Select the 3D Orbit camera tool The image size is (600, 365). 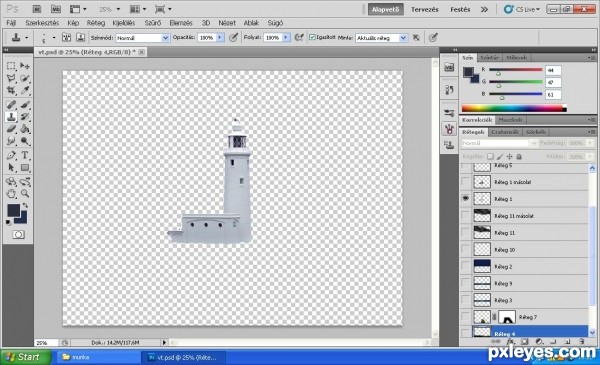coord(25,182)
